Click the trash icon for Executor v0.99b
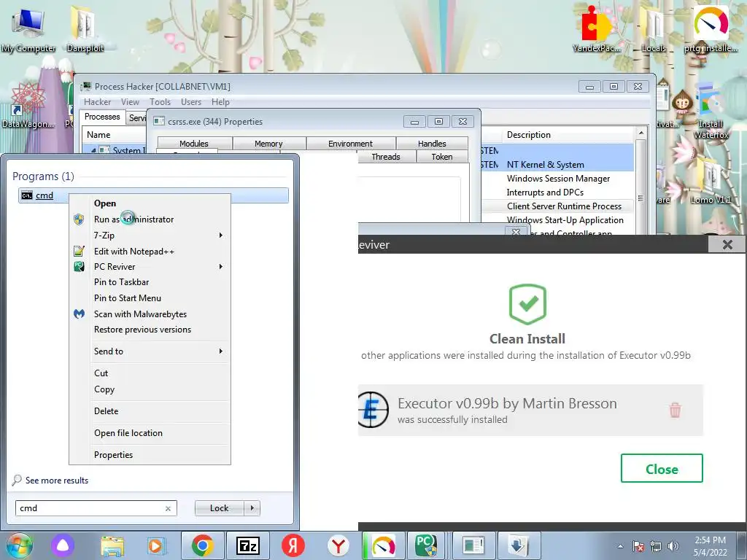The width and height of the screenshot is (747, 560). pos(675,410)
